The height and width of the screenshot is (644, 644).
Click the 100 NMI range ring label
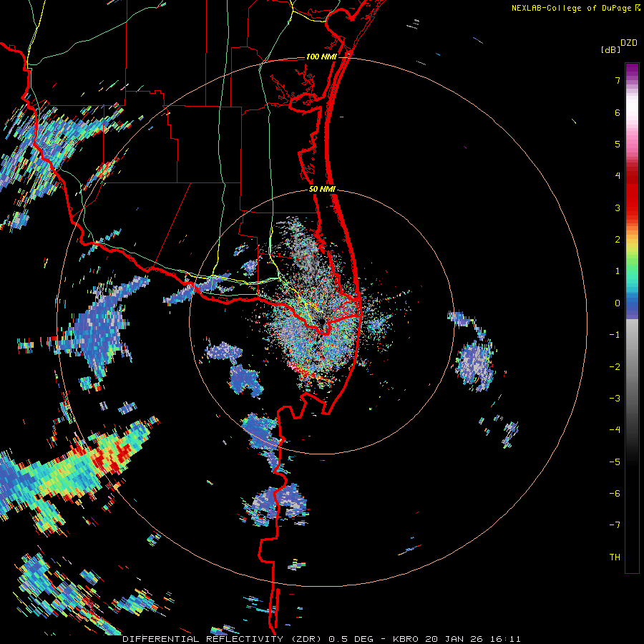click(x=321, y=57)
